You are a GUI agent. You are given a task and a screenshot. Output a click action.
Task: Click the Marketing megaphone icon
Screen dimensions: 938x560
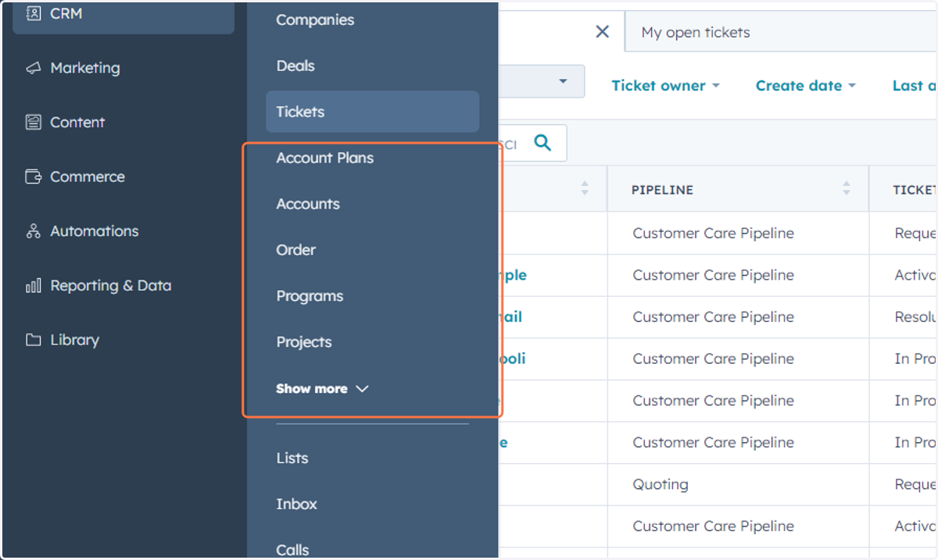click(x=33, y=68)
